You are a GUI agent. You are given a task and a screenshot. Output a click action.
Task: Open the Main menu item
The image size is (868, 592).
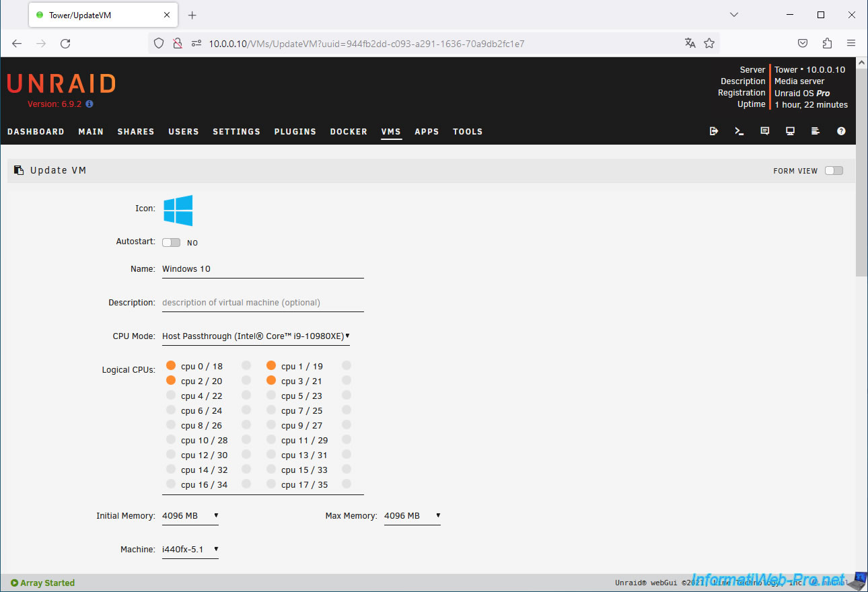pos(91,132)
